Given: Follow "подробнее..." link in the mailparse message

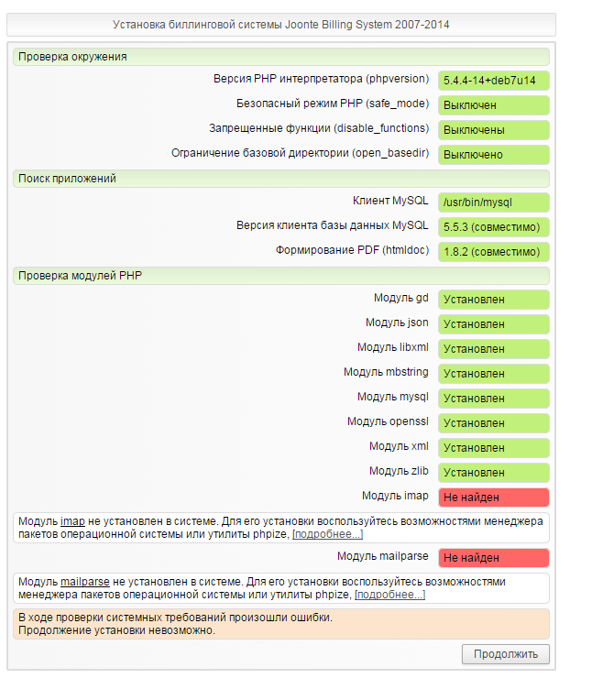Looking at the screenshot, I should [x=389, y=595].
